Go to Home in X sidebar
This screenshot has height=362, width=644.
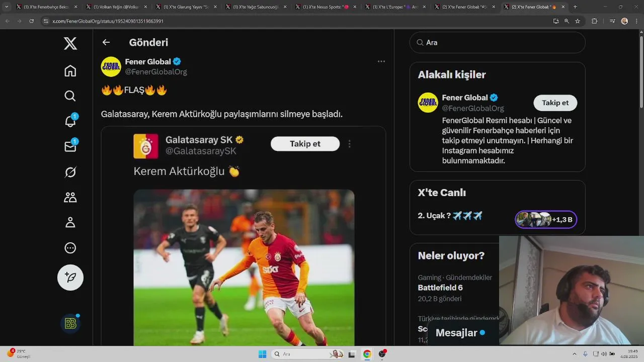click(70, 71)
